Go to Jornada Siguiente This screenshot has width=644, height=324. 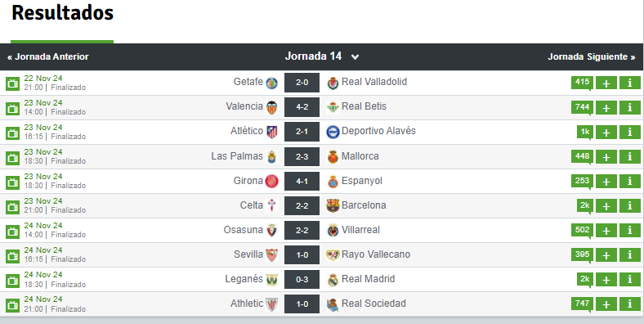pos(592,56)
